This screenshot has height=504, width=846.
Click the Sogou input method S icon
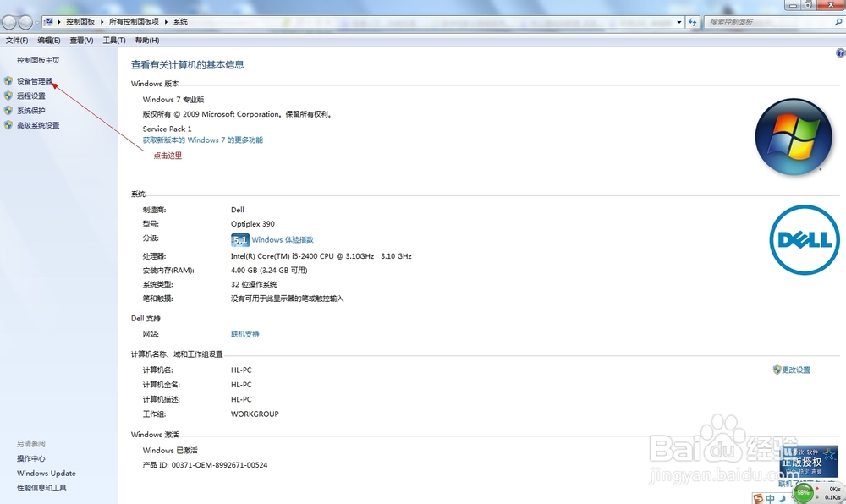point(758,499)
